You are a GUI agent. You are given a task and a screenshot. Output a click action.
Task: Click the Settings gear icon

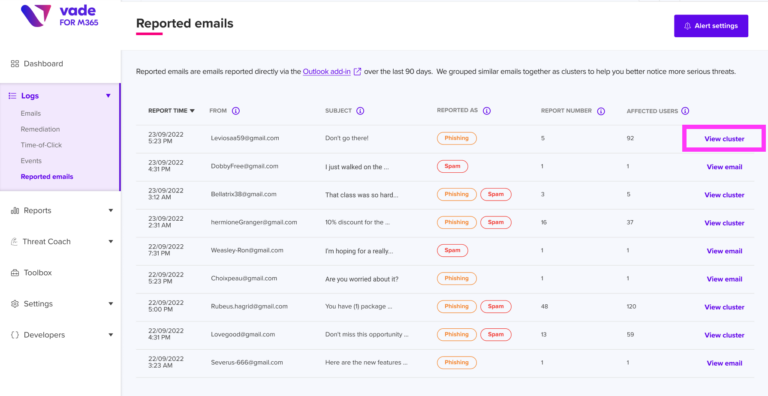point(15,304)
